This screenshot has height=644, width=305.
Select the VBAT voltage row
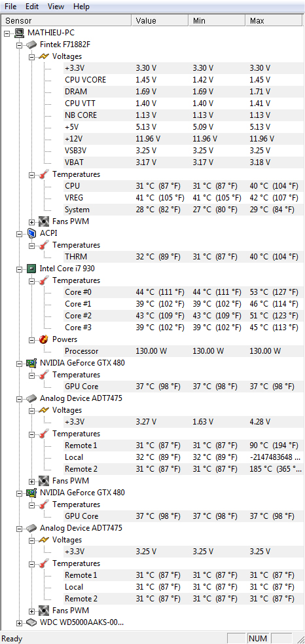pos(183,162)
